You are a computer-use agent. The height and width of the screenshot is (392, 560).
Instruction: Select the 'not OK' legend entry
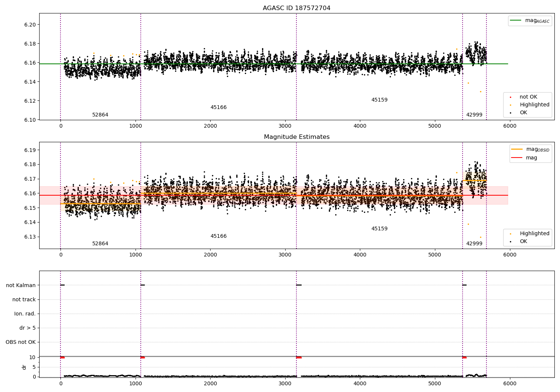528,97
